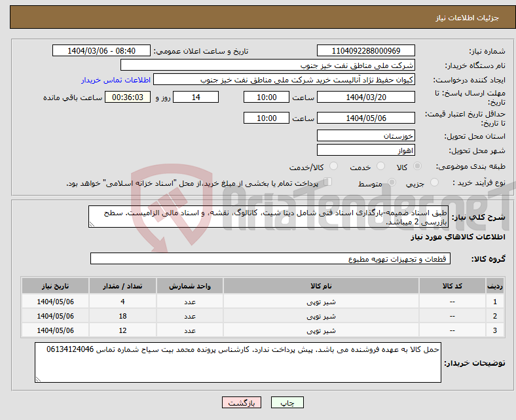Choose the کالا/خدمت radio option

[333, 167]
